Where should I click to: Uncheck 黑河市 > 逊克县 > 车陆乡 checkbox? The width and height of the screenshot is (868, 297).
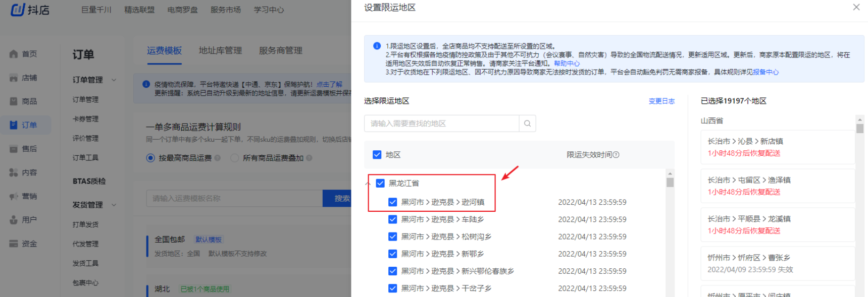[x=392, y=219]
